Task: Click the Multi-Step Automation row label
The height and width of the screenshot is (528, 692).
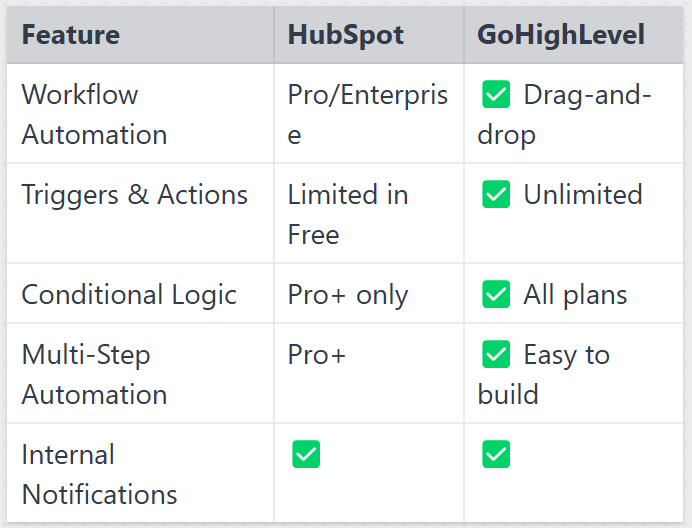Action: click(94, 374)
